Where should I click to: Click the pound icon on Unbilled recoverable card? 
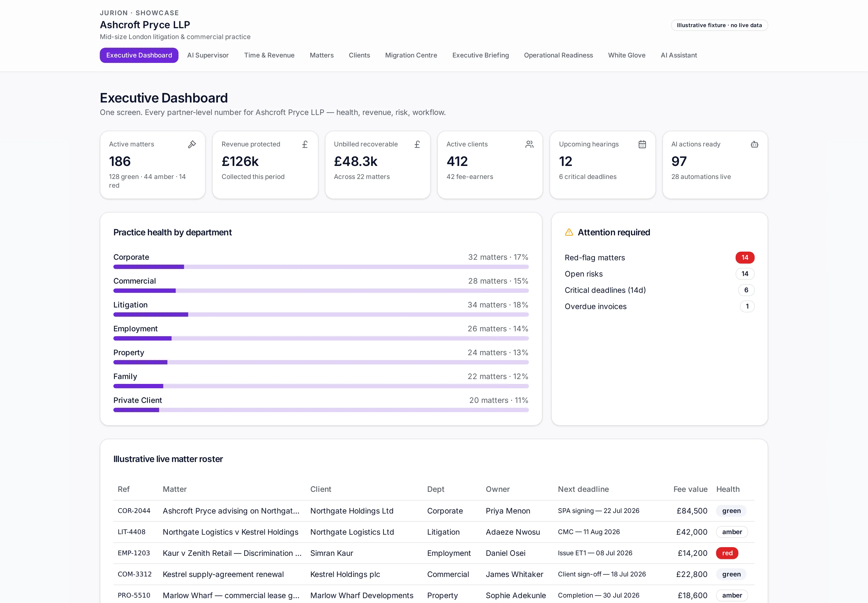pyautogui.click(x=417, y=144)
